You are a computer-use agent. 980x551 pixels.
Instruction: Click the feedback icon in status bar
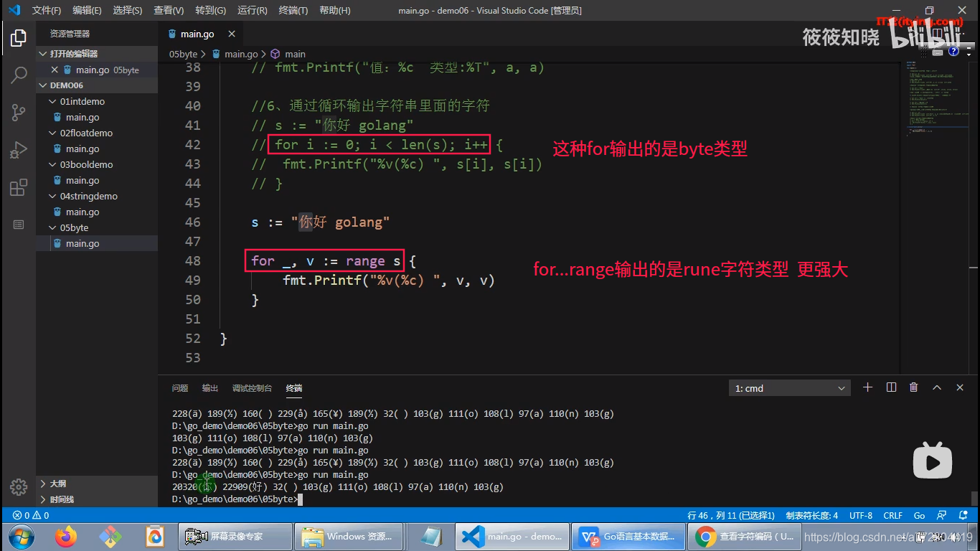coord(941,515)
